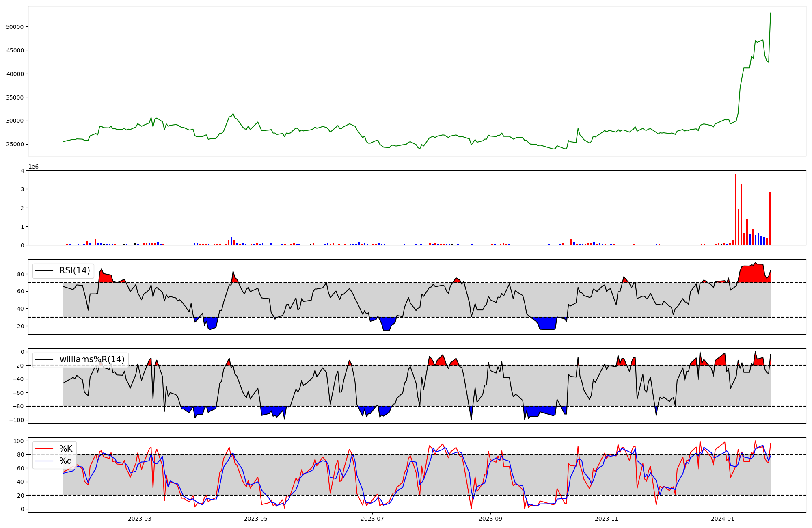Click the 25000 price axis label
The width and height of the screenshot is (812, 528).
point(15,145)
